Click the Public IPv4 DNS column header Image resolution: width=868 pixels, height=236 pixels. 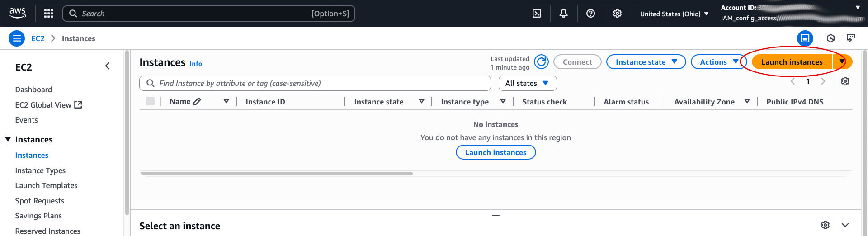(795, 102)
